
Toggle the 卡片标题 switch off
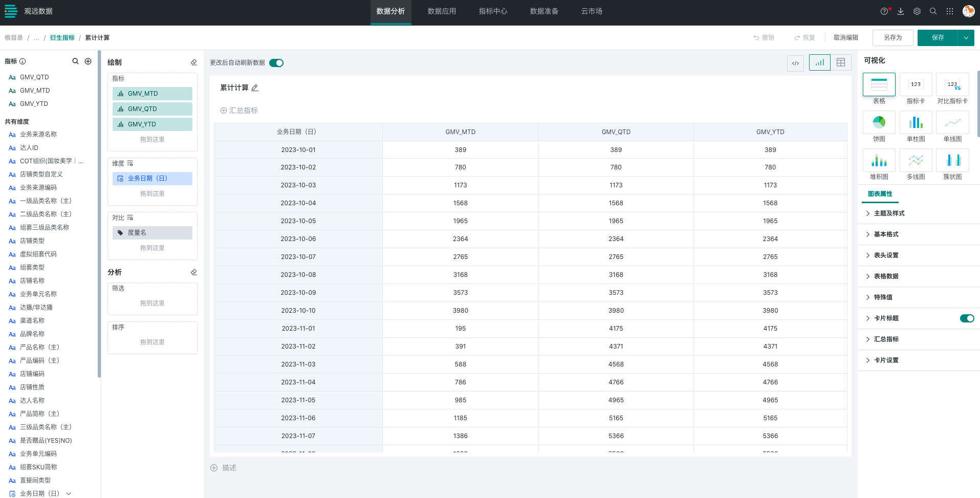pos(967,318)
